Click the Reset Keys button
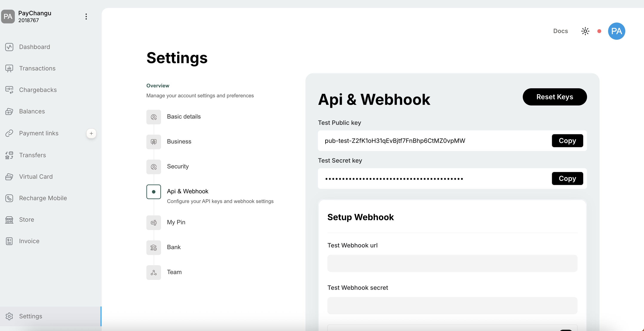The width and height of the screenshot is (644, 331). coord(555,97)
